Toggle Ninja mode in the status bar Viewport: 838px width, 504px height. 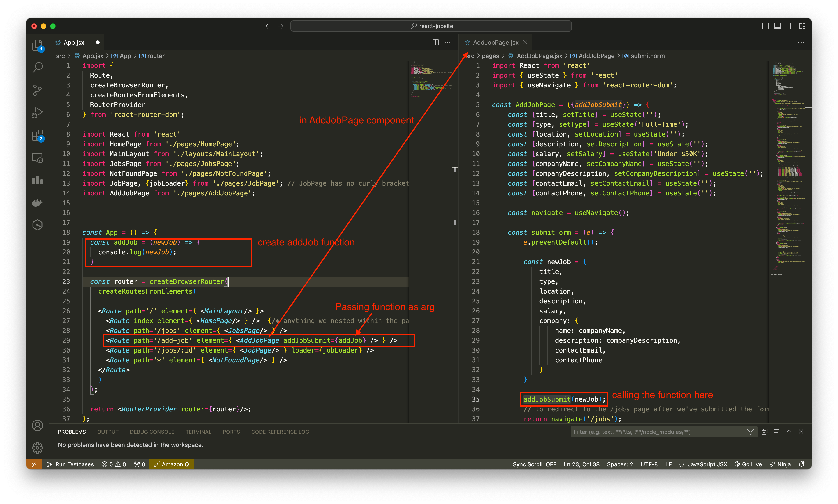pyautogui.click(x=780, y=464)
